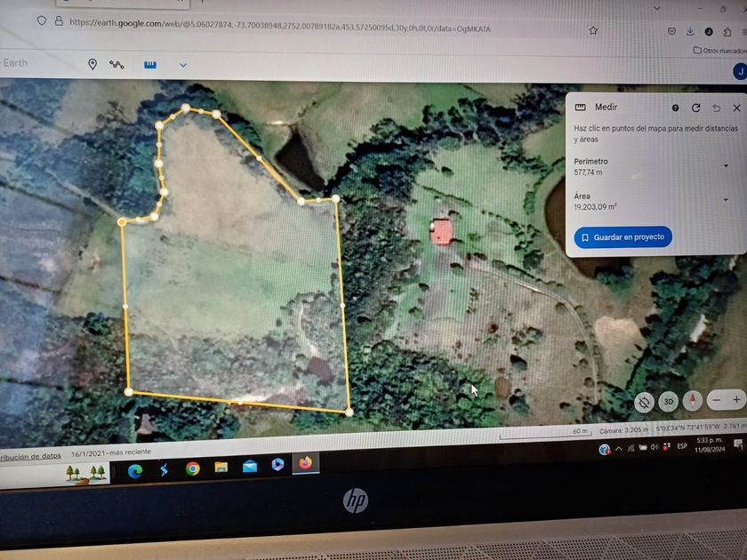Select the add placemark pin tool
The height and width of the screenshot is (560, 747).
coord(92,64)
